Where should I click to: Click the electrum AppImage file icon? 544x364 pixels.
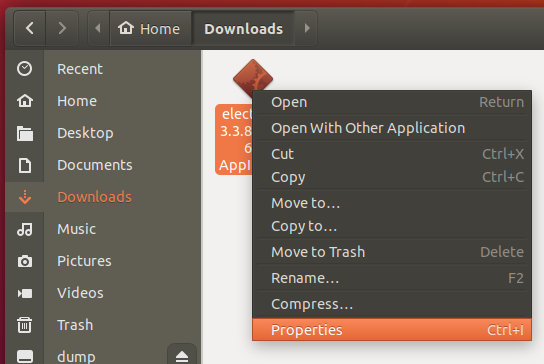click(253, 78)
